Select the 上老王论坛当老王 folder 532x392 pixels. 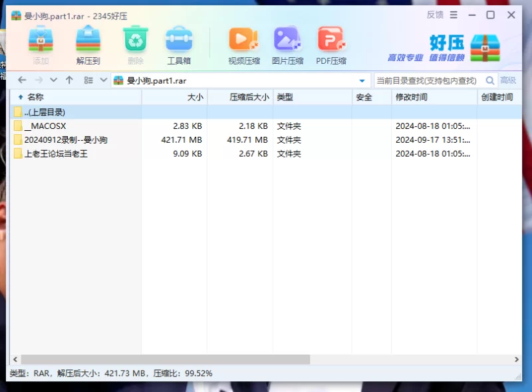[266, 153]
